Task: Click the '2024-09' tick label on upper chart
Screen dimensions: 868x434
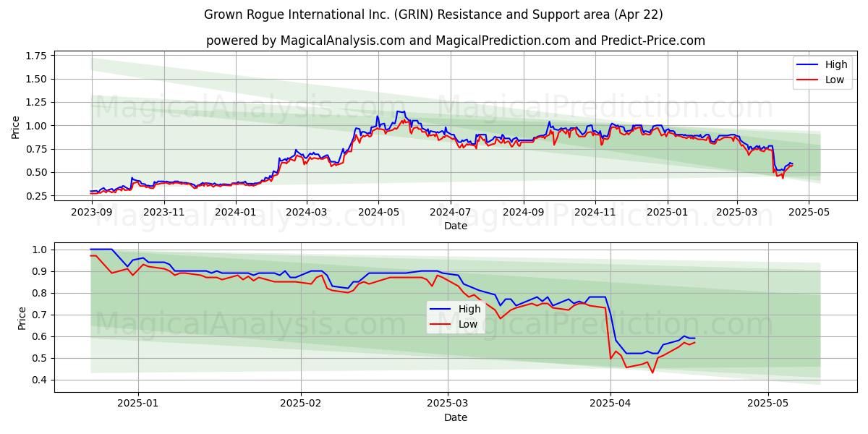Action: [524, 213]
